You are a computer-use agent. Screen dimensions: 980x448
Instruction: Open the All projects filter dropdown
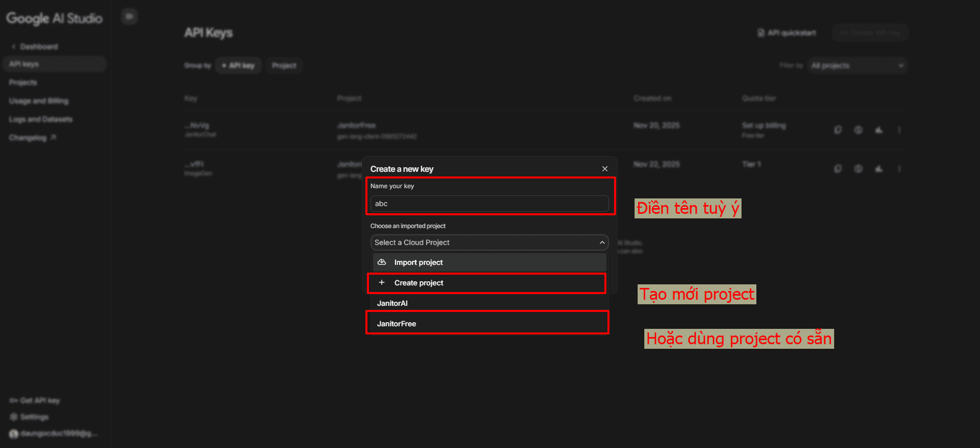coord(857,65)
